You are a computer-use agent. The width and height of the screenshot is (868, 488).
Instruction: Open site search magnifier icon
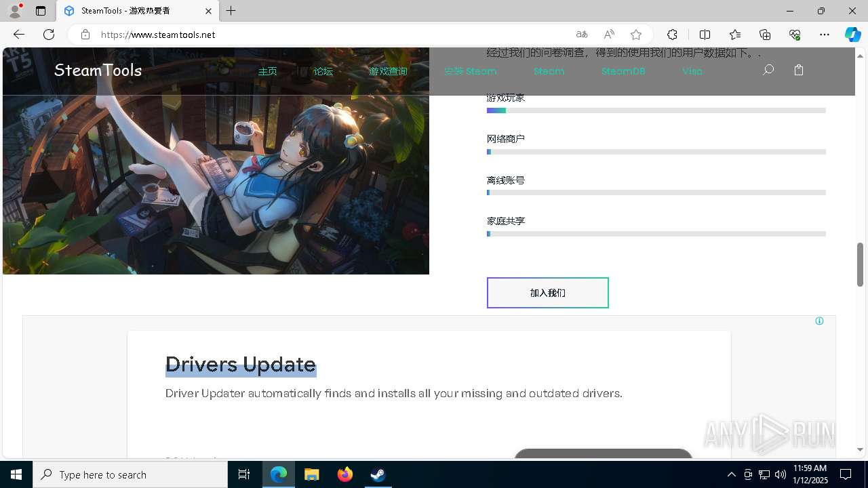tap(768, 70)
